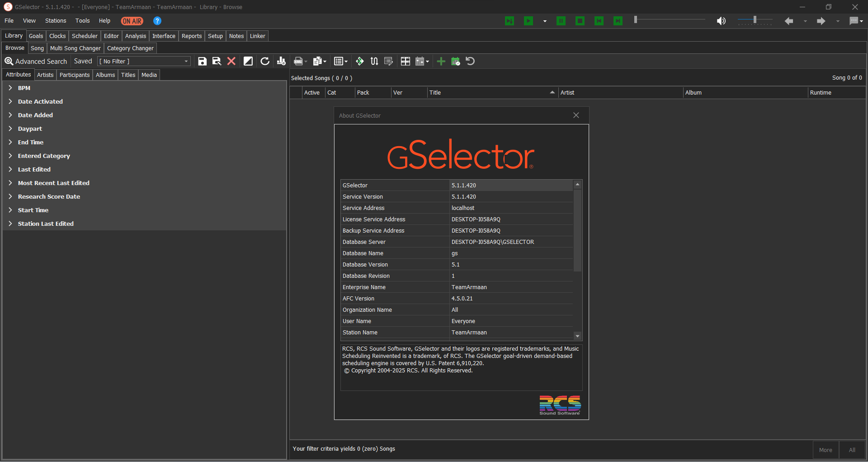Viewport: 868px width, 462px height.
Task: Click the blue help question mark icon
Action: (x=157, y=21)
